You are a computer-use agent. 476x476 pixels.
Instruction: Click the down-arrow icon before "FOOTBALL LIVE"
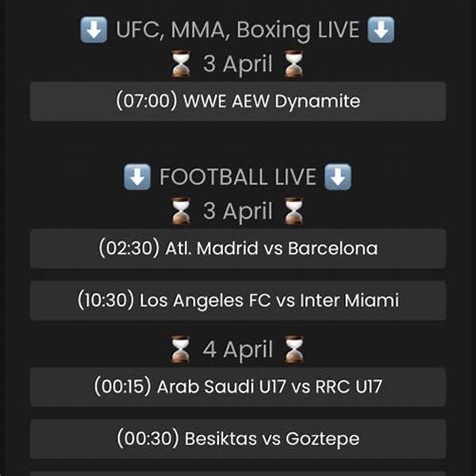tap(137, 177)
